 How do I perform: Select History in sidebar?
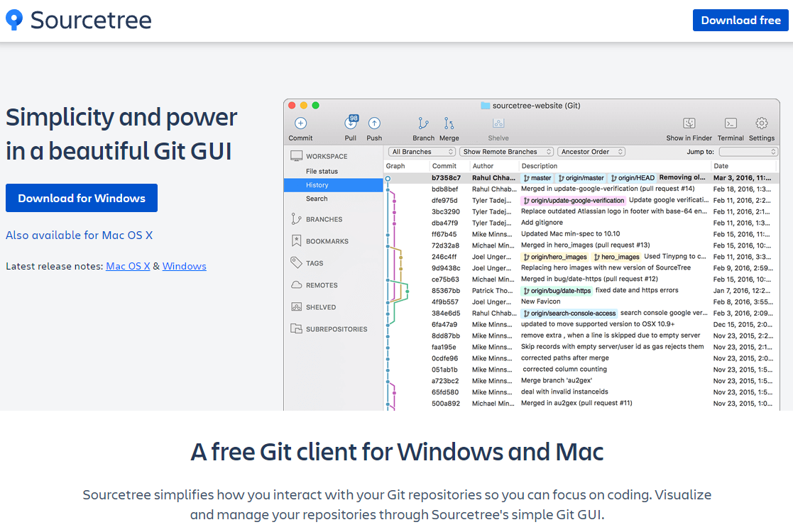pyautogui.click(x=333, y=185)
